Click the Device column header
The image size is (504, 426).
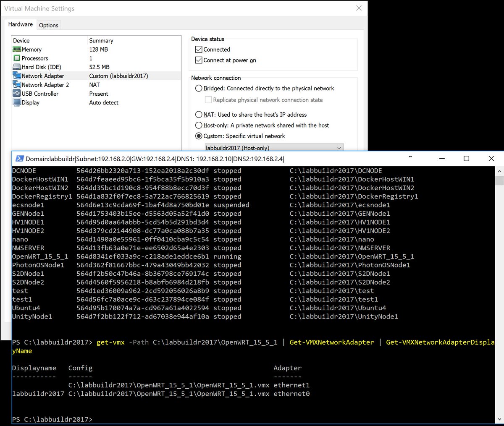pyautogui.click(x=21, y=41)
